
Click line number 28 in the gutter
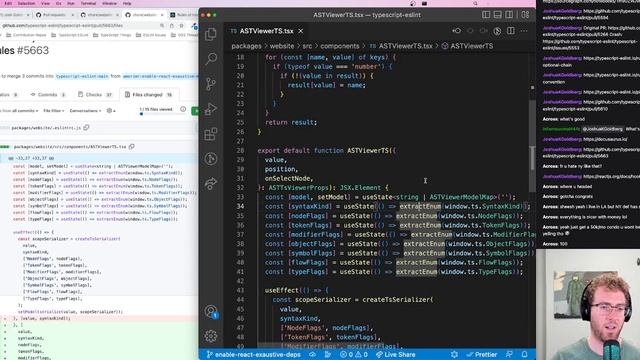click(x=240, y=151)
